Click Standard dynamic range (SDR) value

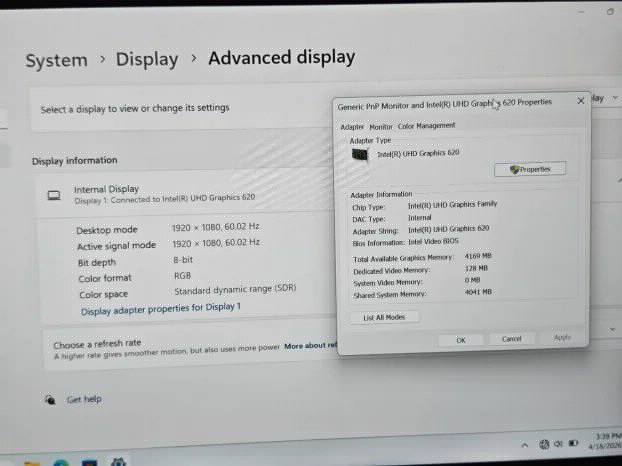(235, 290)
